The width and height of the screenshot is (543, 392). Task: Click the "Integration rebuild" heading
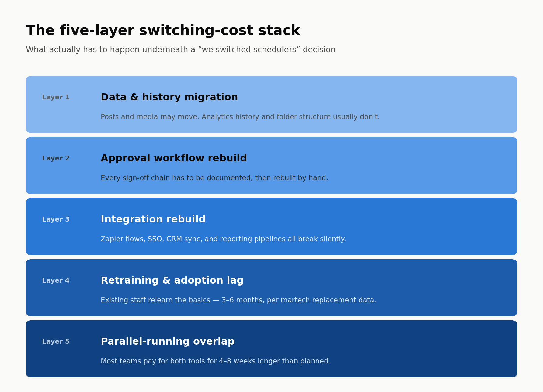153,220
